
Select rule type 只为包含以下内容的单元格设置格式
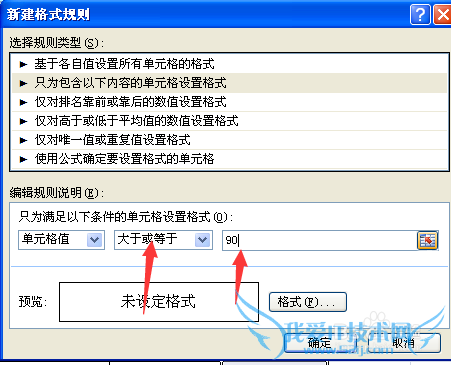tap(229, 83)
